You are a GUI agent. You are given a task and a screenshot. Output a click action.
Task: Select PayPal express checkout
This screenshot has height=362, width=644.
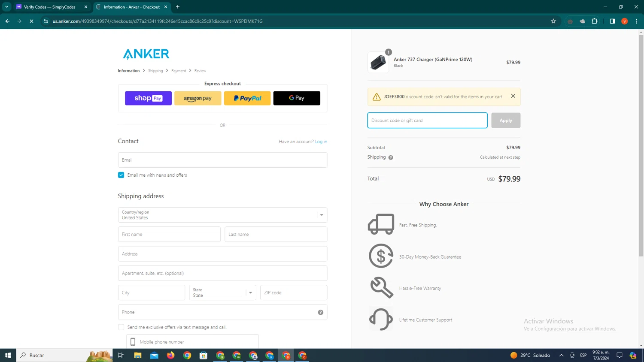pyautogui.click(x=247, y=98)
